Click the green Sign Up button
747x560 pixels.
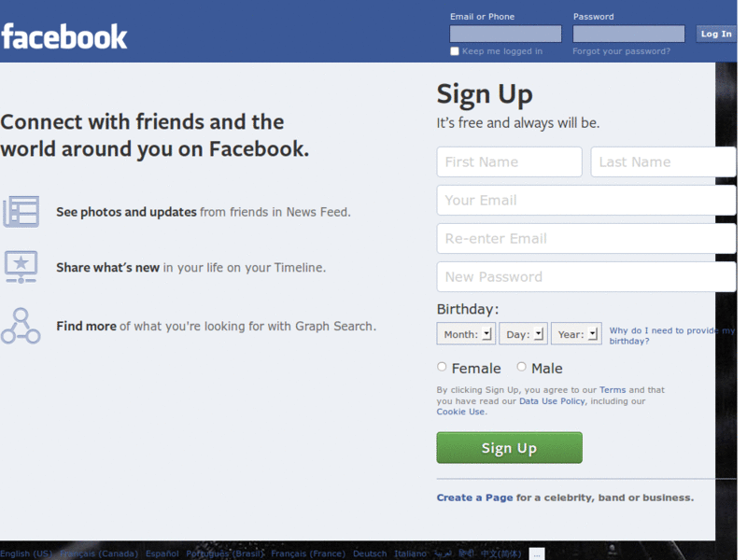coord(509,448)
